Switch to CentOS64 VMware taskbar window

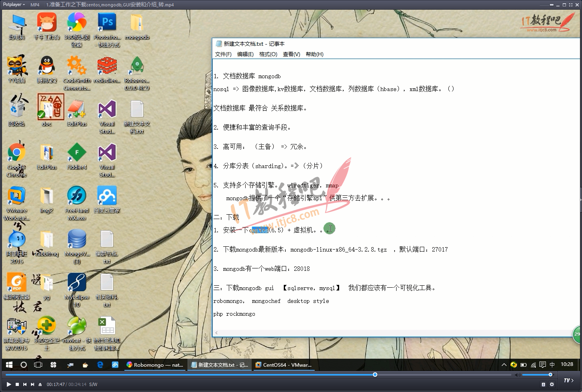(x=283, y=365)
